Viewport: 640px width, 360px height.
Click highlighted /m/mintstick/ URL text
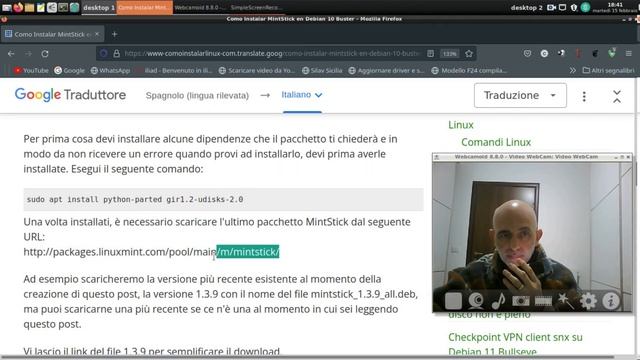click(248, 252)
